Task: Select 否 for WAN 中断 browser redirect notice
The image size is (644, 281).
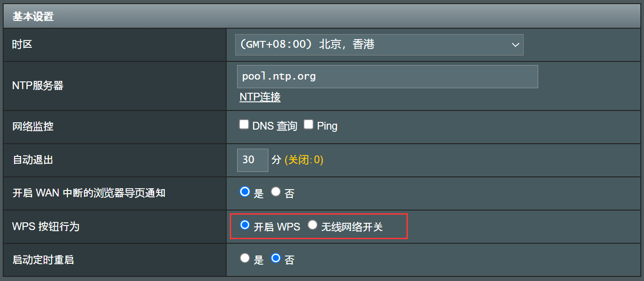Action: (x=276, y=192)
